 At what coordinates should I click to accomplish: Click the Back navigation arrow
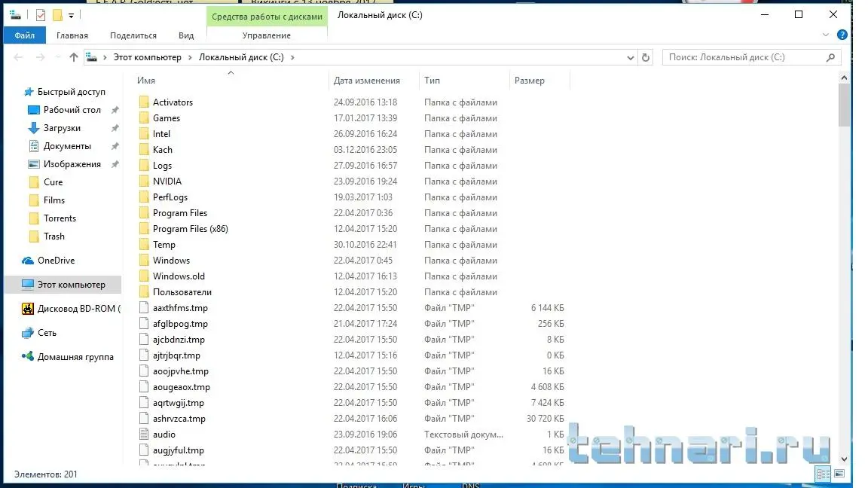click(18, 57)
